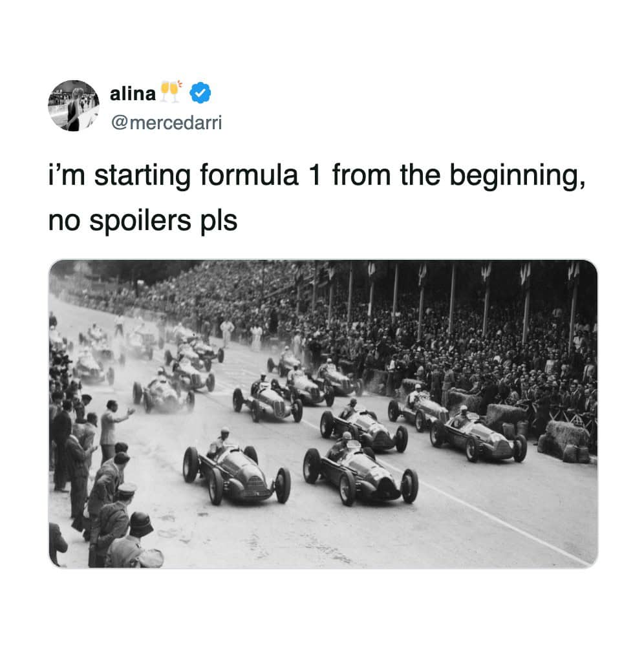Viewport: 644px width, 645px height.
Task: Click the race car nearest the hay bales
Action: (x=478, y=434)
